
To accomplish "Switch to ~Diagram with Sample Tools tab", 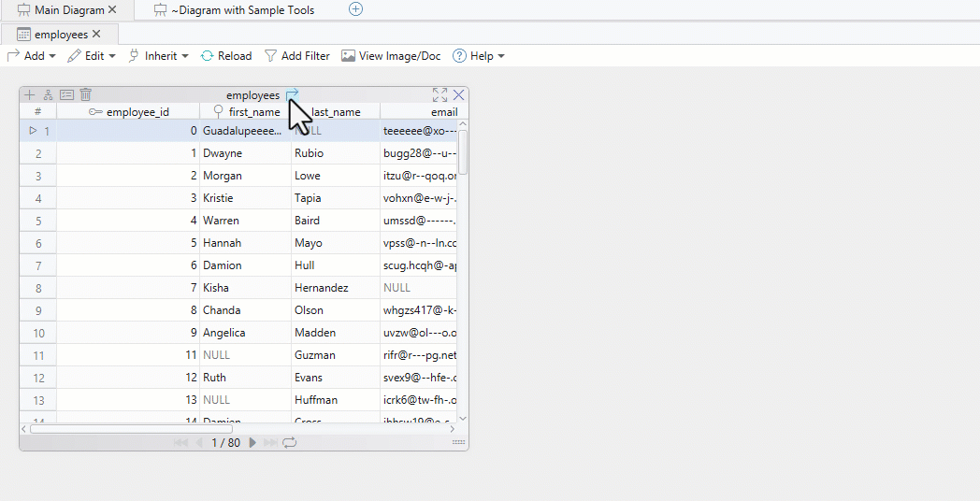I will point(235,10).
